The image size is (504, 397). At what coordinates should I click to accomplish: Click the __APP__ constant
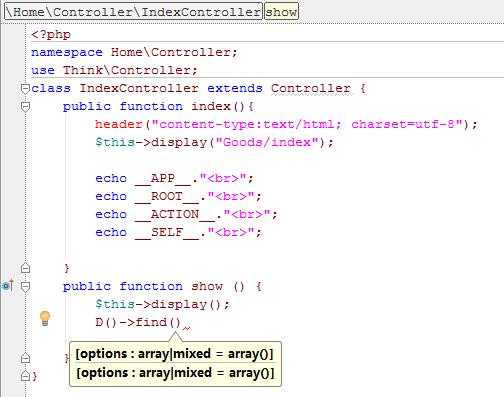(163, 178)
